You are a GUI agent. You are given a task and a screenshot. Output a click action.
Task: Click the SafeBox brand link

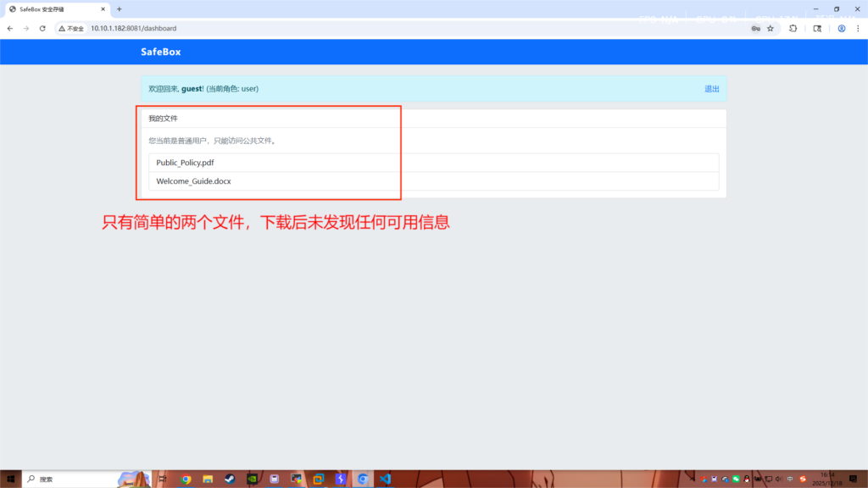(161, 52)
